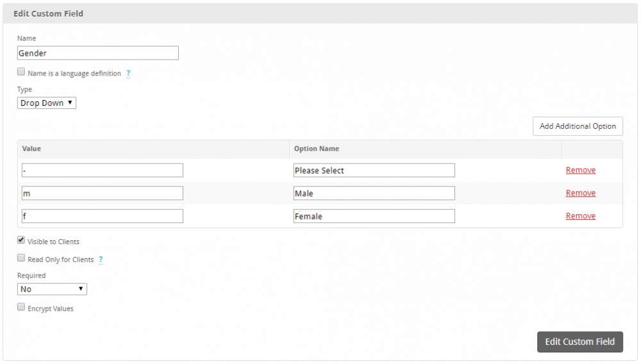Click the Edit Custom Field panel title
The height and width of the screenshot is (364, 641).
(48, 13)
